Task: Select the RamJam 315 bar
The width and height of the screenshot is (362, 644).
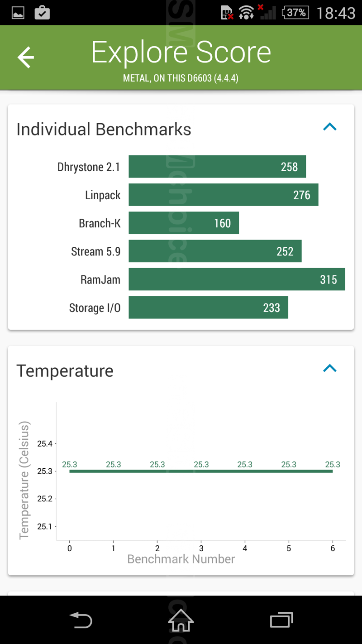Action: click(237, 279)
